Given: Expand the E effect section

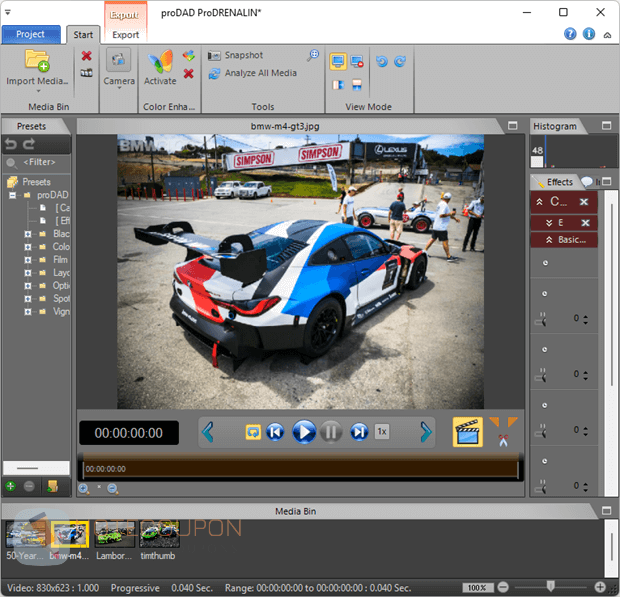Looking at the screenshot, I should click(549, 223).
